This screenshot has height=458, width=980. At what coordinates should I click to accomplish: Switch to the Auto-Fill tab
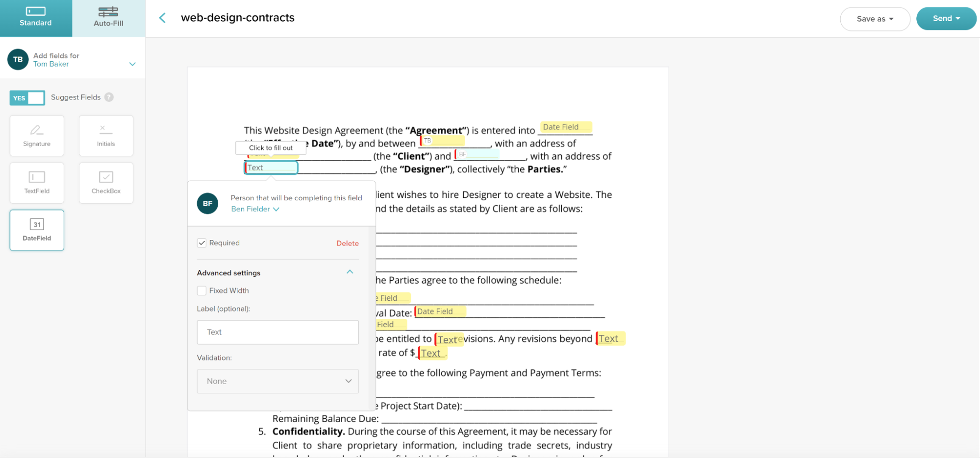[108, 18]
